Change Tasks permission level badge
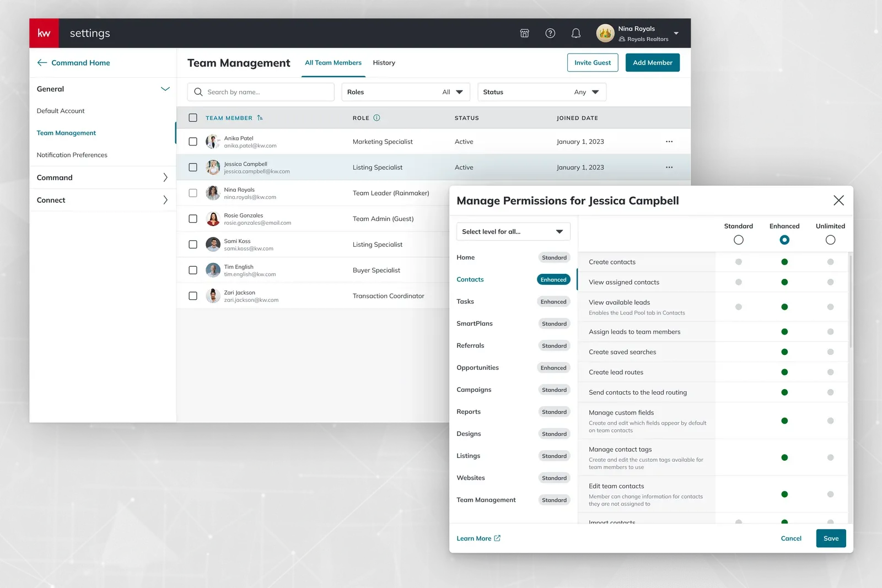 click(x=553, y=301)
